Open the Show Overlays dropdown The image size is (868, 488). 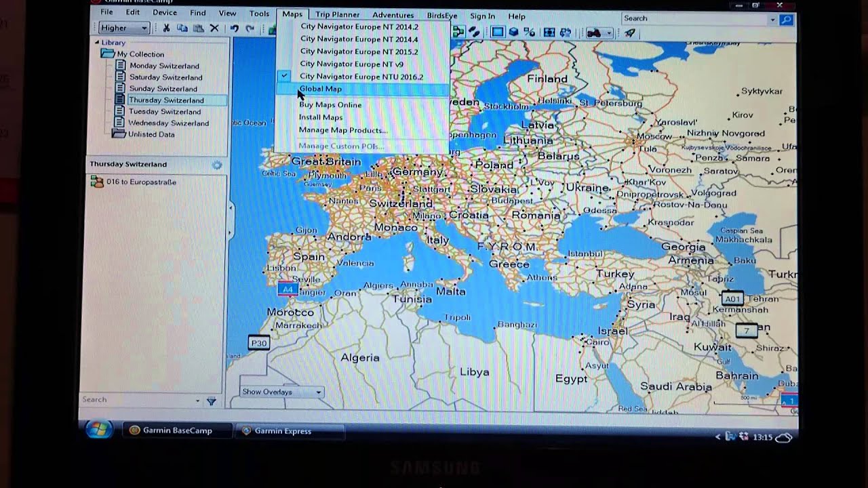click(281, 392)
